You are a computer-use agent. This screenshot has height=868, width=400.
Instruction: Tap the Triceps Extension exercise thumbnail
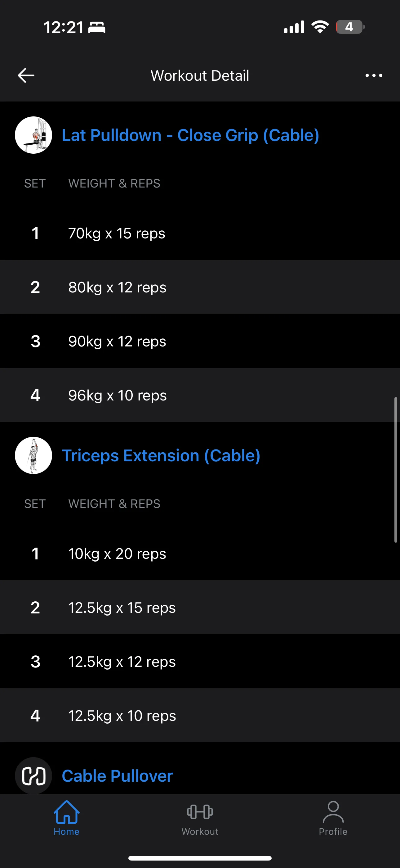pyautogui.click(x=33, y=455)
